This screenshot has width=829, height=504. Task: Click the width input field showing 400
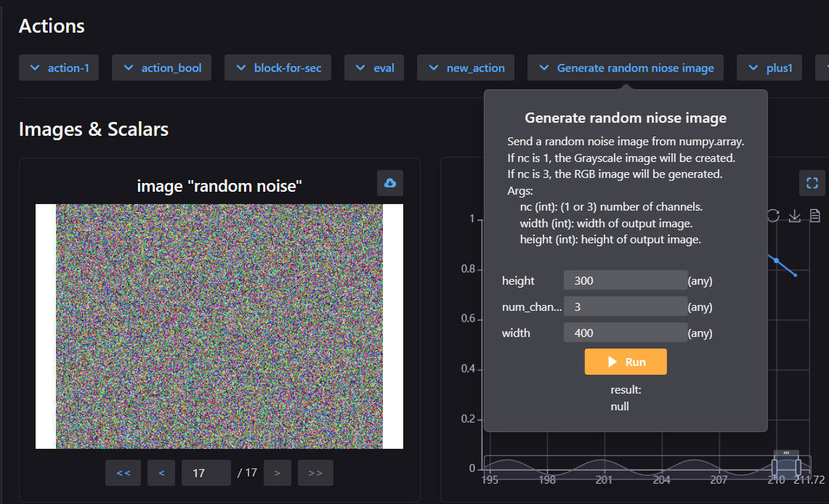[625, 333]
